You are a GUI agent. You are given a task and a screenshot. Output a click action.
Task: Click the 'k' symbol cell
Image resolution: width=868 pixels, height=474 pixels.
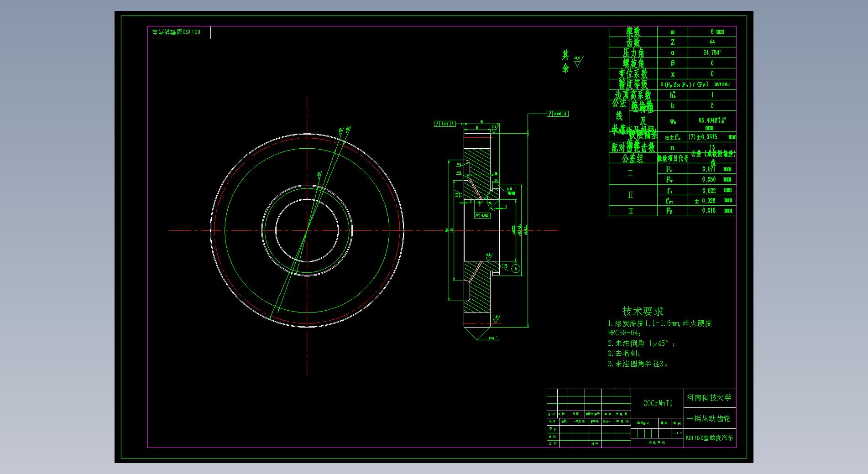point(673,105)
